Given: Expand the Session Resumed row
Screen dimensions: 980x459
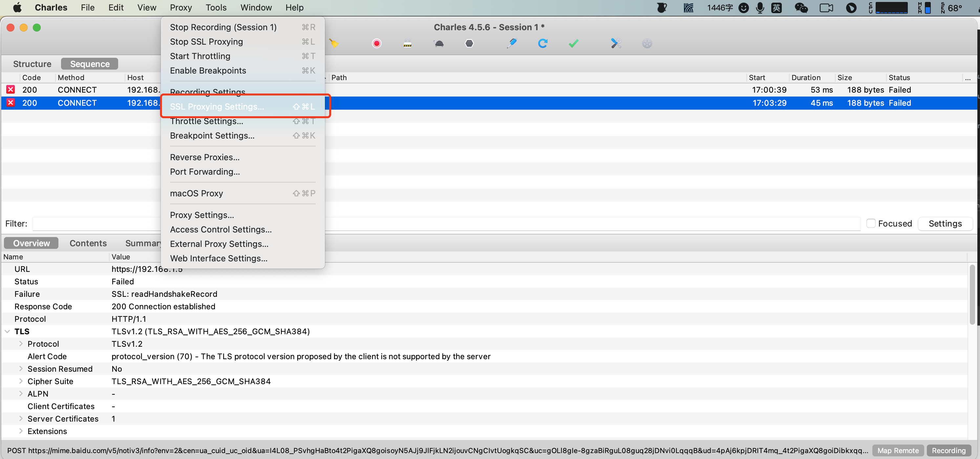Looking at the screenshot, I should point(21,369).
